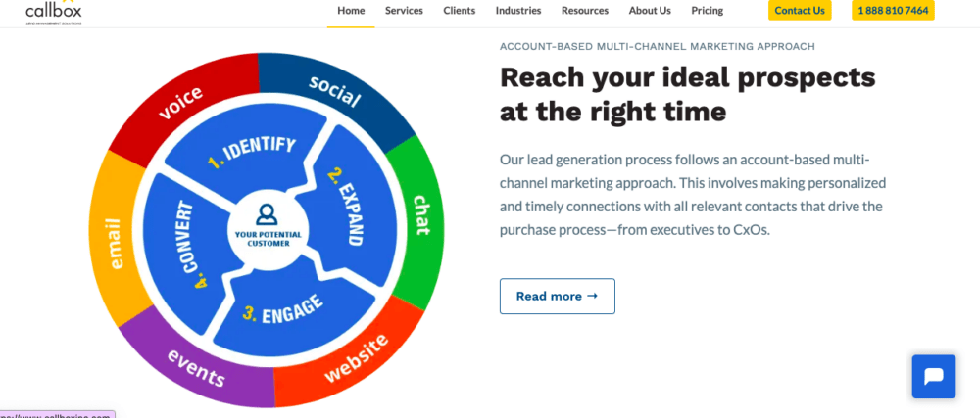Open the chat widget icon

click(933, 377)
